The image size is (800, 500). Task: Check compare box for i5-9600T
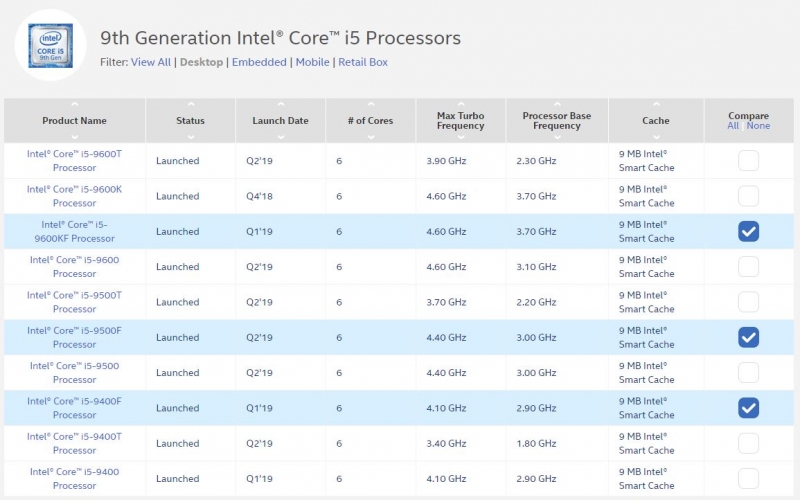click(748, 161)
